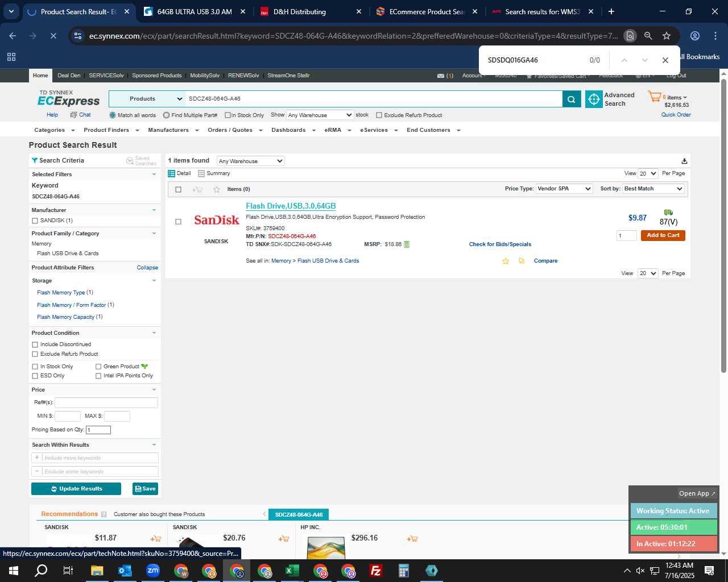728x582 pixels.
Task: Open MSRP calculator icon next to $18.86
Action: [406, 244]
